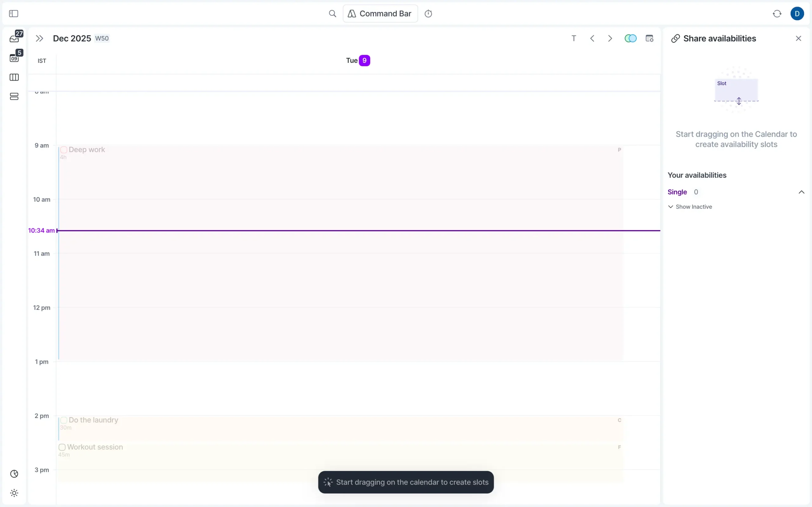Select the stacked rows view in sidebar
The image size is (812, 507).
[14, 97]
